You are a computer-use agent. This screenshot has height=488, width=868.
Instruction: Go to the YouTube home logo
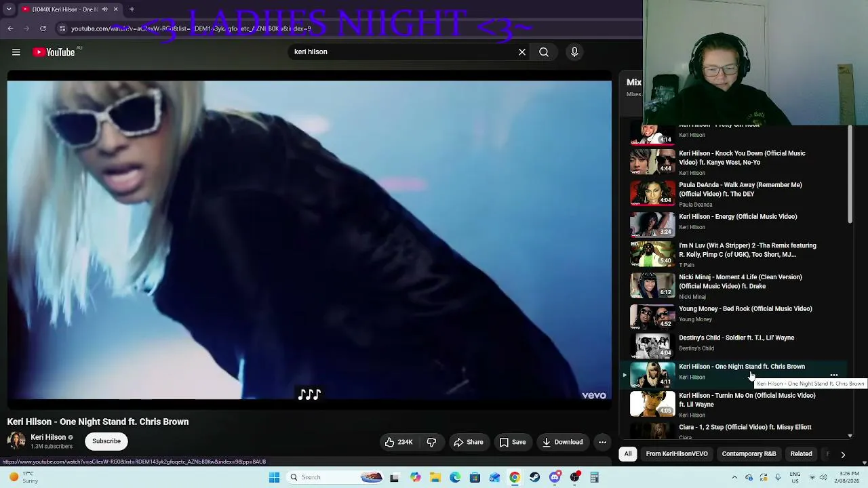point(54,52)
